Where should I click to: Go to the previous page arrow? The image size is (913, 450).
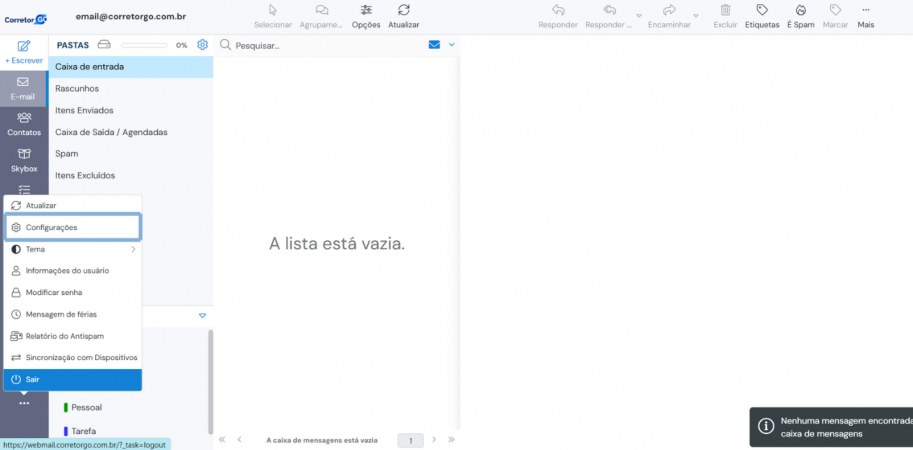click(x=239, y=440)
